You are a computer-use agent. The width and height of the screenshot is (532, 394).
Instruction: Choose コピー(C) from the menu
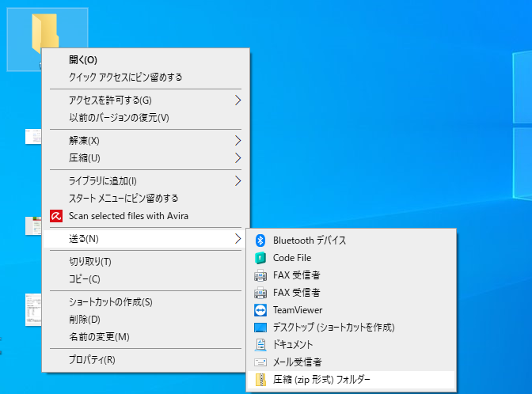tap(85, 278)
